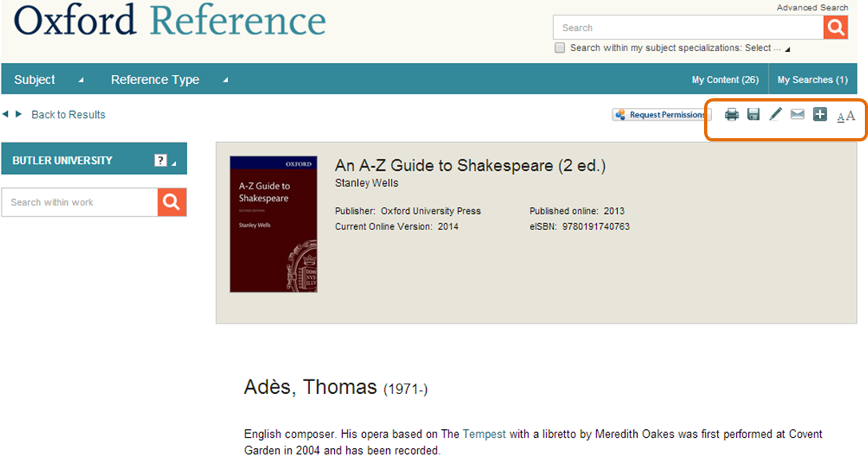Change text size with the AA icon
The height and width of the screenshot is (473, 868).
[846, 116]
